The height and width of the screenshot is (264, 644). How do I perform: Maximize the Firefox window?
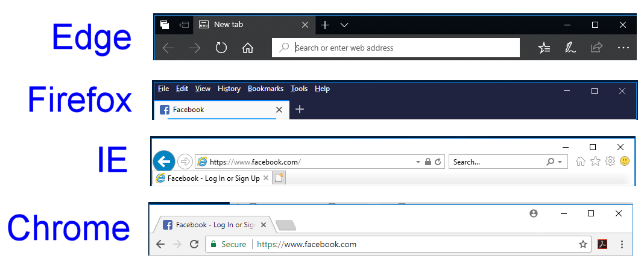point(595,91)
